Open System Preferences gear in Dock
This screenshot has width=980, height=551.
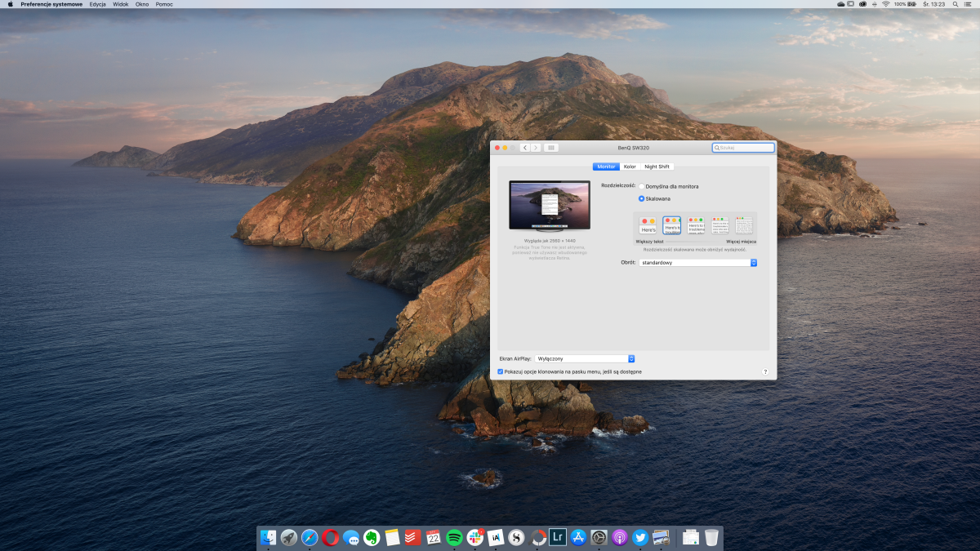click(x=599, y=537)
